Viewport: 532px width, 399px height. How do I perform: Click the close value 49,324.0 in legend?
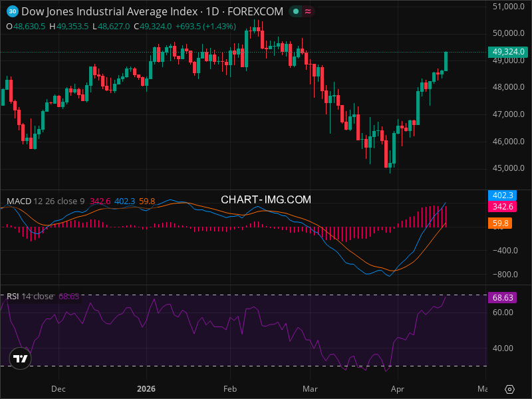tap(156, 27)
